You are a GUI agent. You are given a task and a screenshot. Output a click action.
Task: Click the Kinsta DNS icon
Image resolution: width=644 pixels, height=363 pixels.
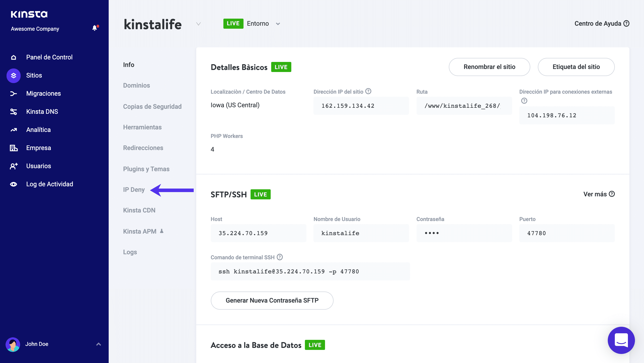coord(14,112)
